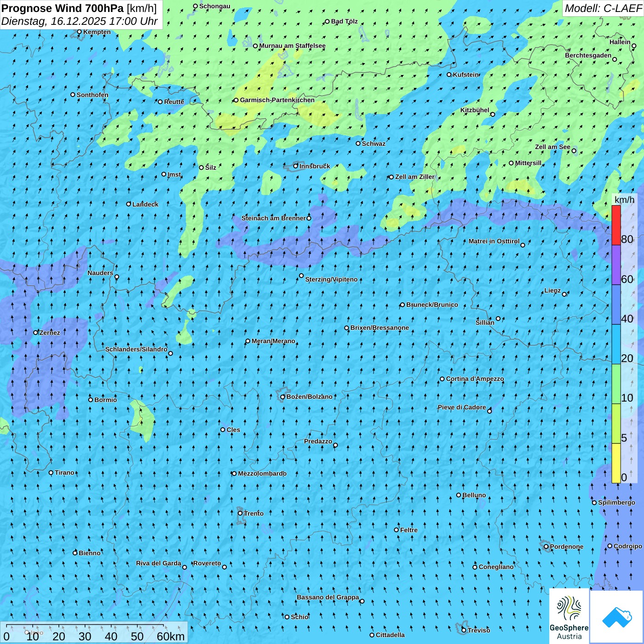Click the '60km' scale bar label

pyautogui.click(x=171, y=636)
